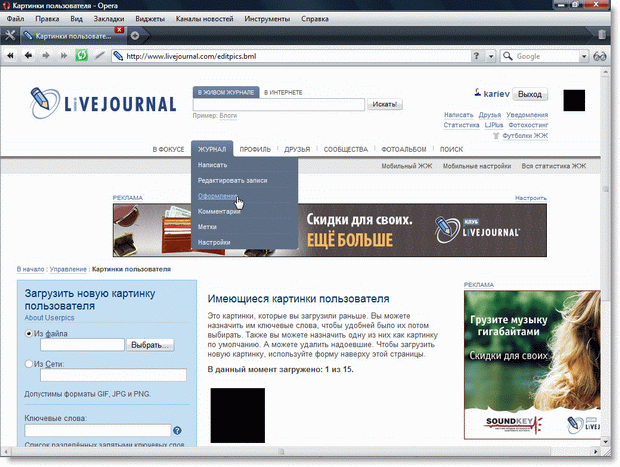Viewport: 620px width, 467px height.
Task: Open a new tab with plus icon
Action: (135, 36)
